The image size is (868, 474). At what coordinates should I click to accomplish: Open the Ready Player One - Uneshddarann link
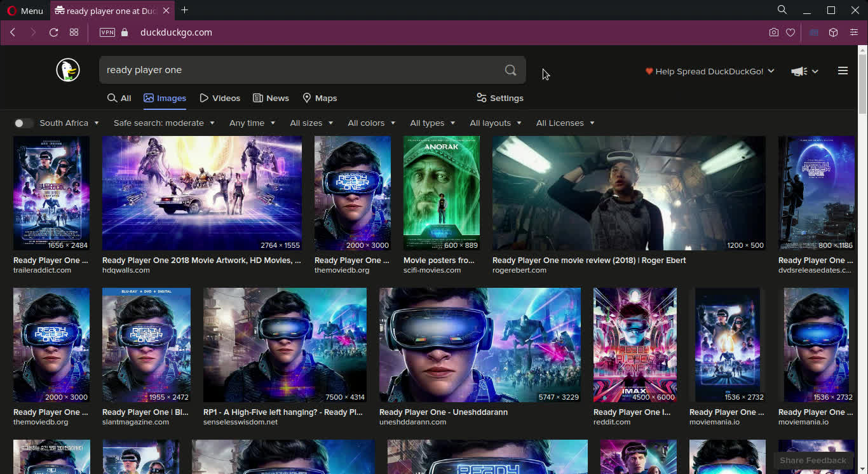(444, 412)
